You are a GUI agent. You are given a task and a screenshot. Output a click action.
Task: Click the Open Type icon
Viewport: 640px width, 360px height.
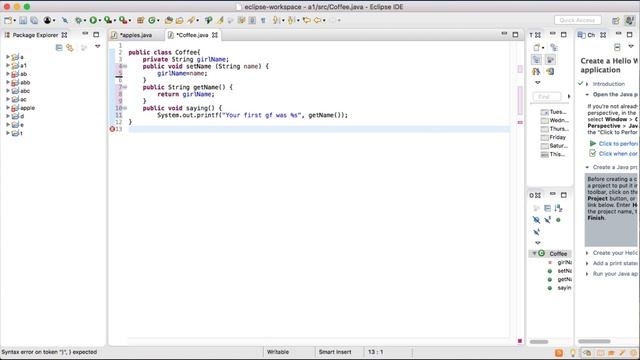168,20
